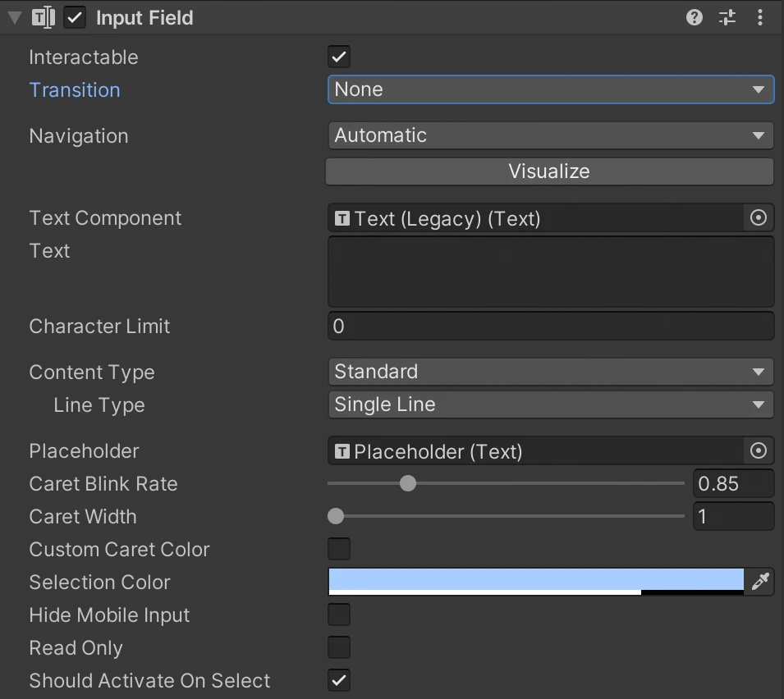Click the Text Component object picker circle
This screenshot has height=699, width=784.
[x=759, y=218]
